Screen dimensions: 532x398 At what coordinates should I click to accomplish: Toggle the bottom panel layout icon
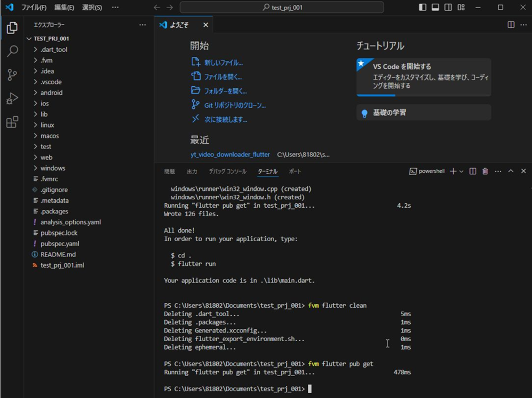pos(435,7)
